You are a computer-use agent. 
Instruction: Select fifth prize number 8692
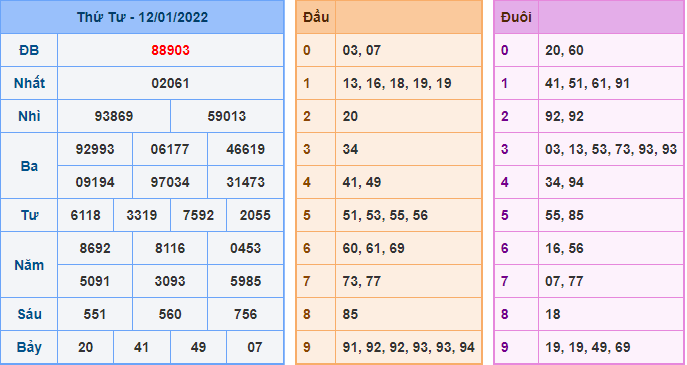(x=95, y=248)
